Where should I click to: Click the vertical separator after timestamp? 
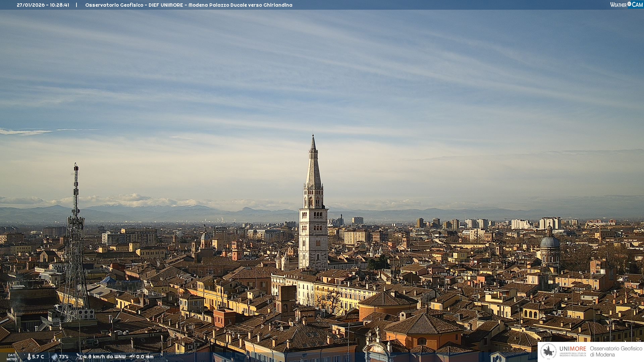(x=76, y=5)
